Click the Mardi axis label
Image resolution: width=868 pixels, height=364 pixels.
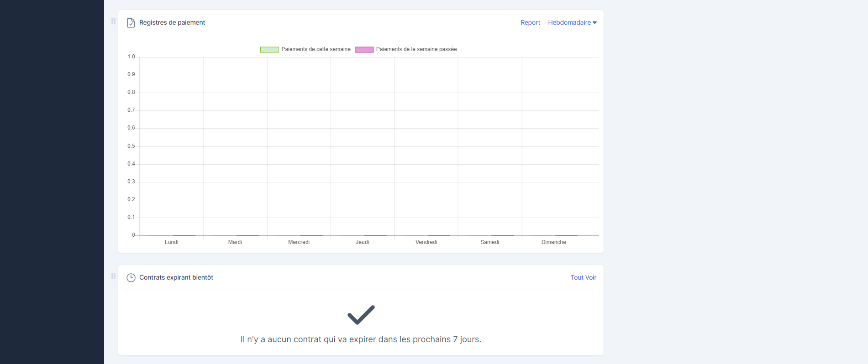(x=235, y=242)
